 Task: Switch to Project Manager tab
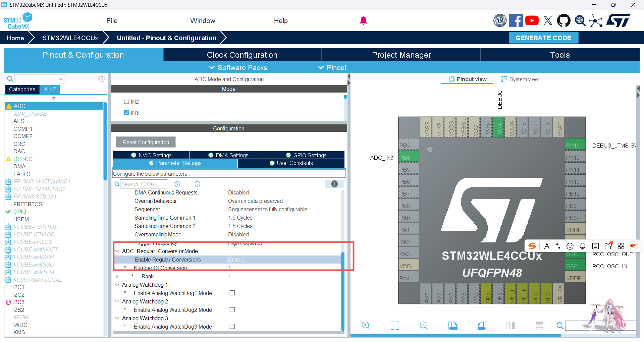click(x=401, y=55)
